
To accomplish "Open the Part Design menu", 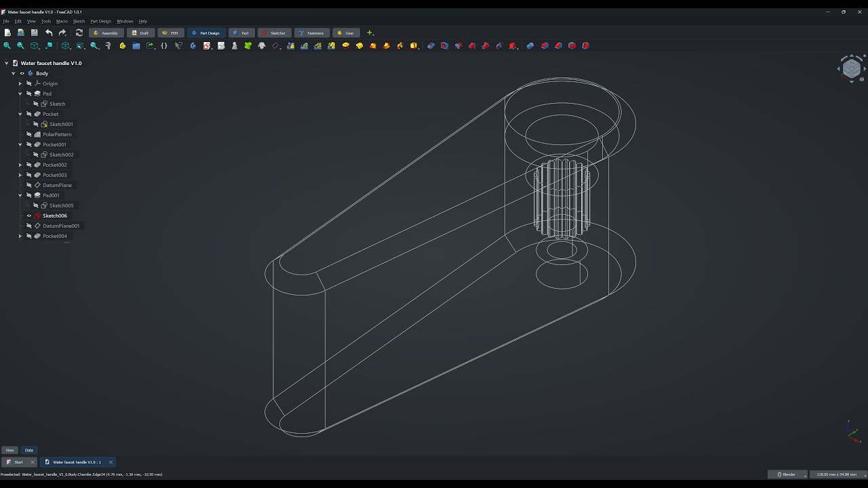I will click(100, 21).
